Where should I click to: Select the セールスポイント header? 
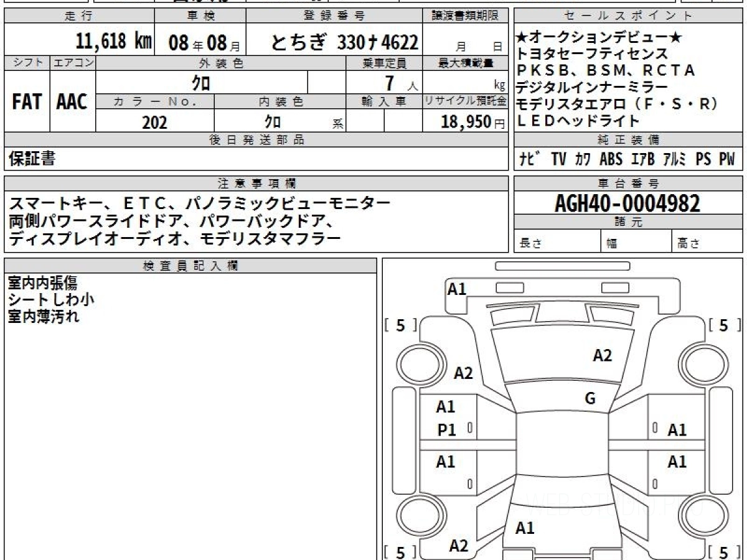[x=628, y=16]
